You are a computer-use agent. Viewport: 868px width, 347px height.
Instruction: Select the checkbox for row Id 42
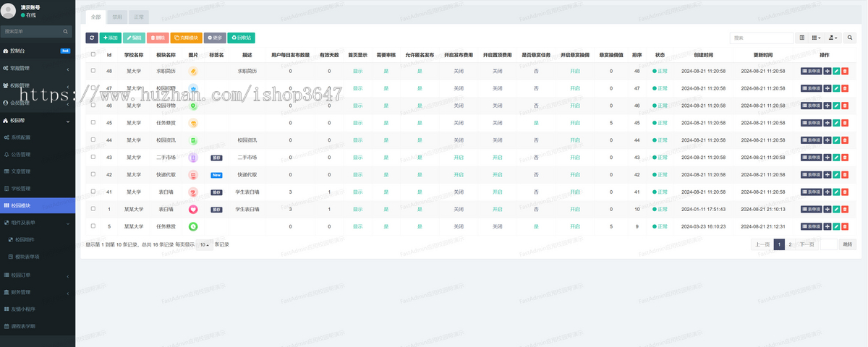click(93, 175)
